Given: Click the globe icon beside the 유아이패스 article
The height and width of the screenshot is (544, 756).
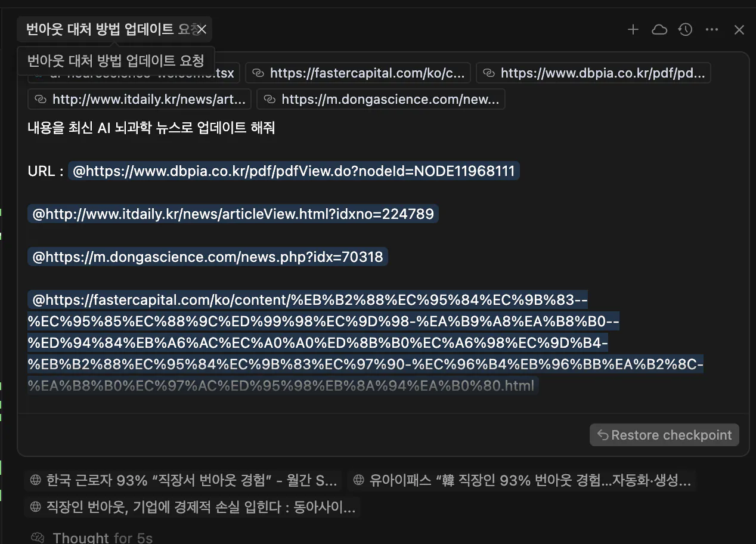Looking at the screenshot, I should click(x=357, y=480).
